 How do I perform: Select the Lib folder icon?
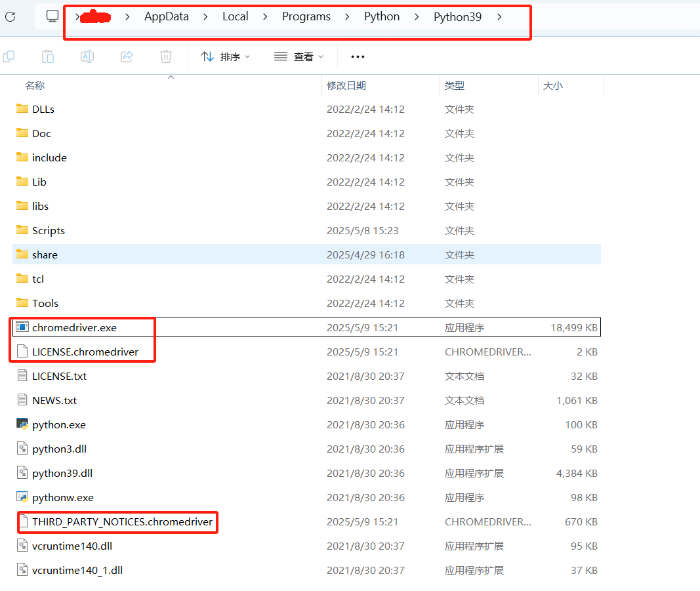(x=22, y=181)
